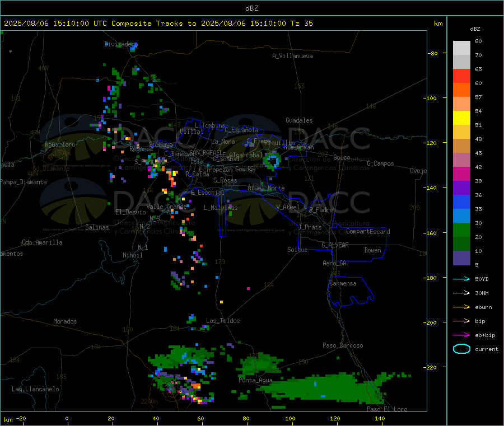Viewport: 504px width, 426px height.
Task: Select the bright green swatch between 30 and 20 dBZ
Action: click(461, 230)
